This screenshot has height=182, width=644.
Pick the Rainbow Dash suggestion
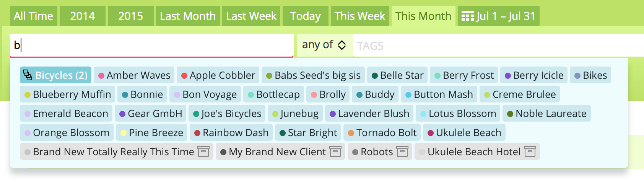click(x=231, y=132)
